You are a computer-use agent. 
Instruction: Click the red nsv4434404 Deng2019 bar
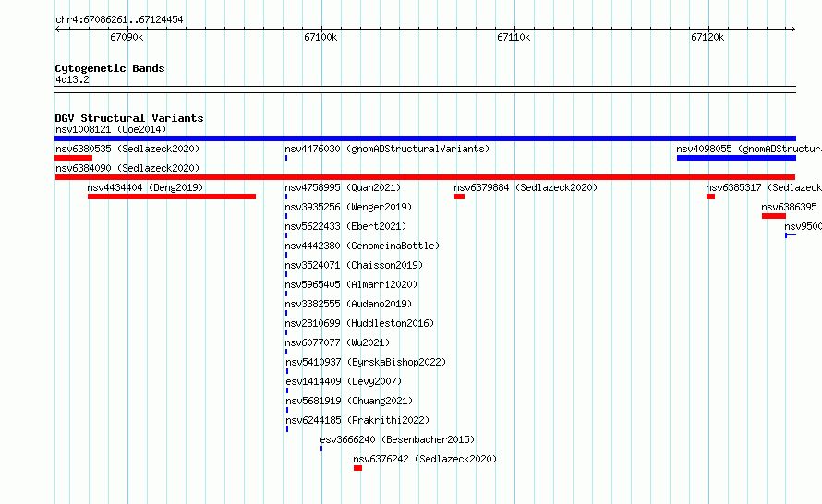172,197
